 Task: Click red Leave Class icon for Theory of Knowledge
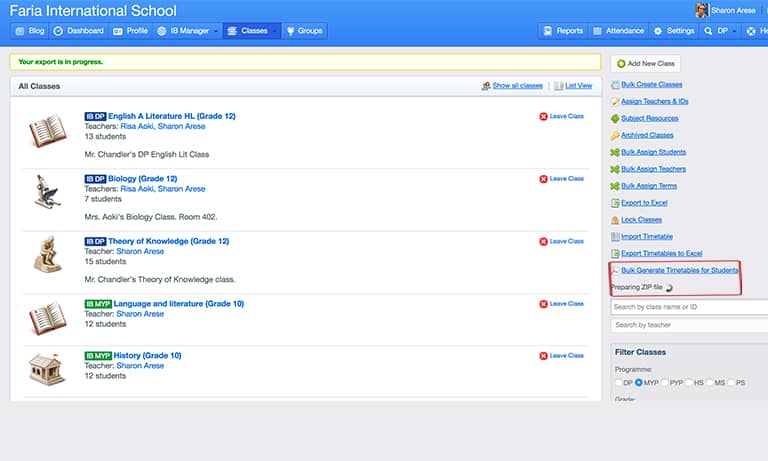(543, 242)
